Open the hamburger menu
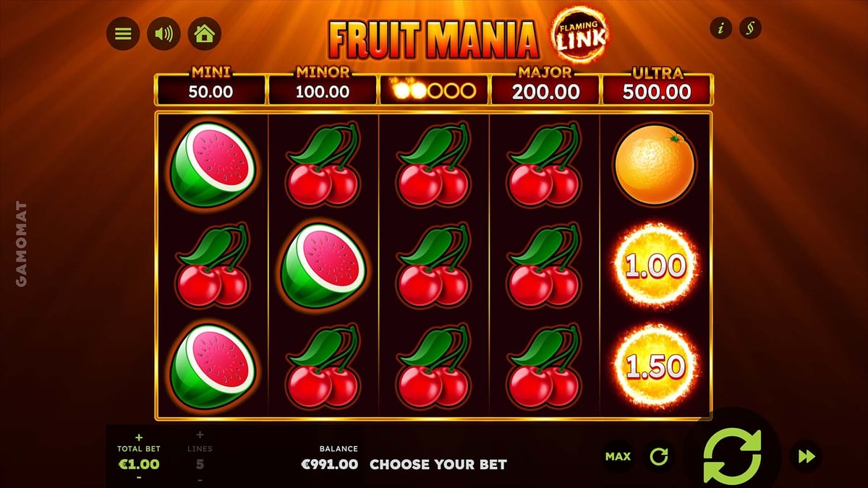868x488 pixels. 123,33
